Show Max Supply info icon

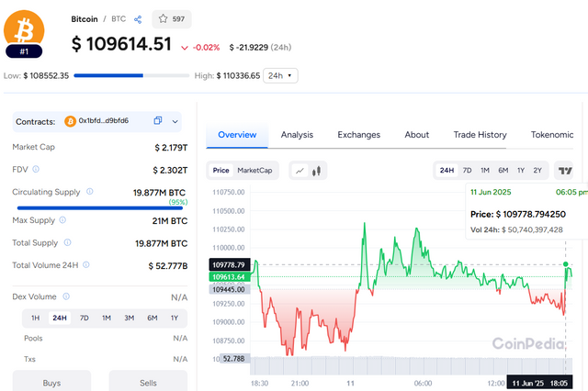click(x=62, y=220)
